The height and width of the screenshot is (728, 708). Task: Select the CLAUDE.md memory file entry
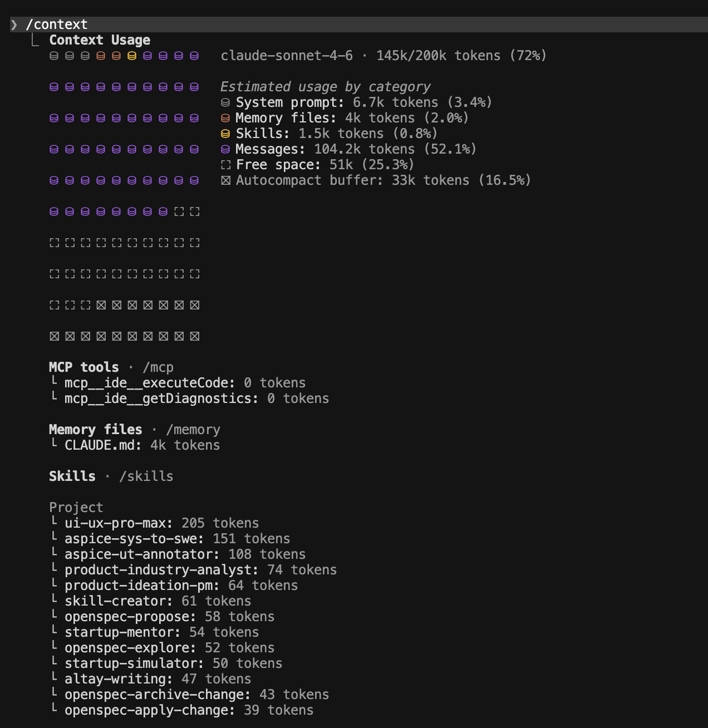[x=102, y=445]
